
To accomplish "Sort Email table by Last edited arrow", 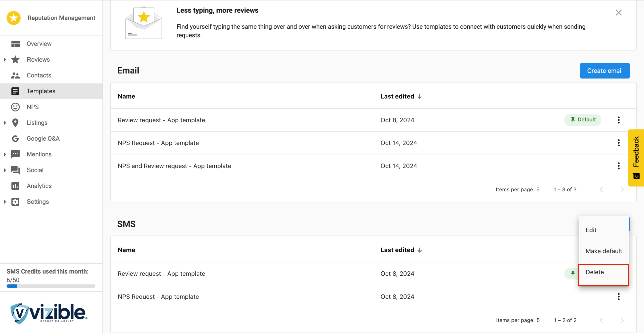I will 419,97.
